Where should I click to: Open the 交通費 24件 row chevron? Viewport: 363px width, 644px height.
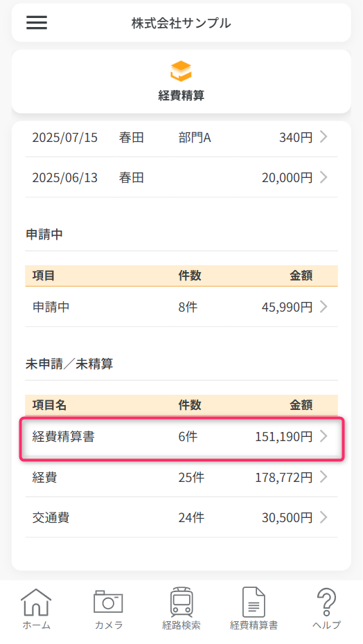pos(324,517)
